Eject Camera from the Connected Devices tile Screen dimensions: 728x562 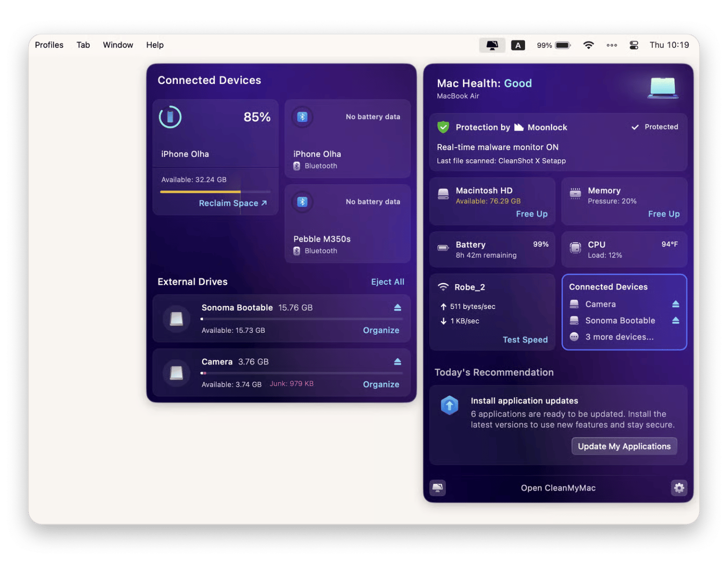pyautogui.click(x=676, y=304)
